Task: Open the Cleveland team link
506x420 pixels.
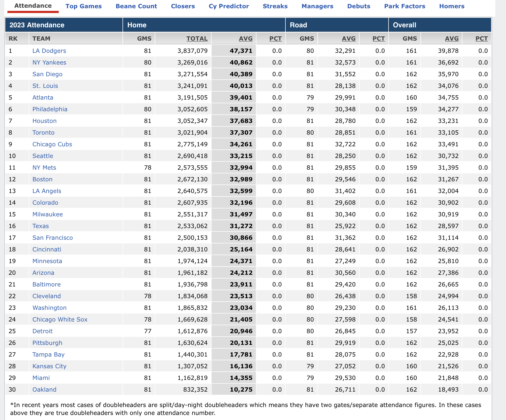Action: tap(47, 296)
